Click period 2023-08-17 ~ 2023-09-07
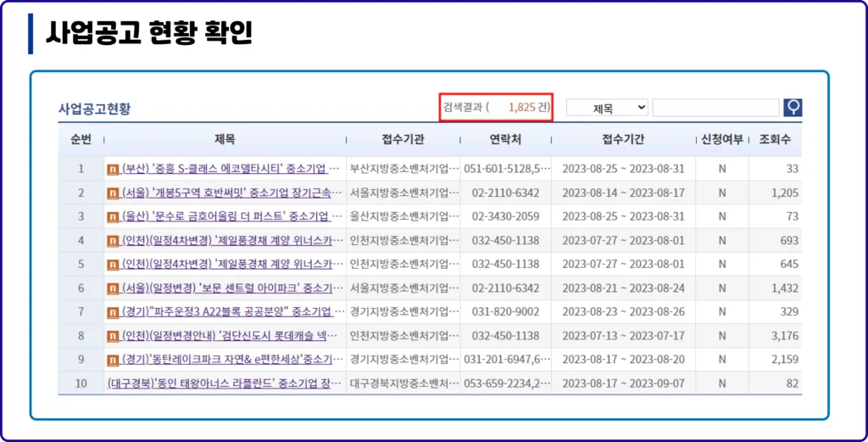Image resolution: width=868 pixels, height=442 pixels. pos(623,383)
